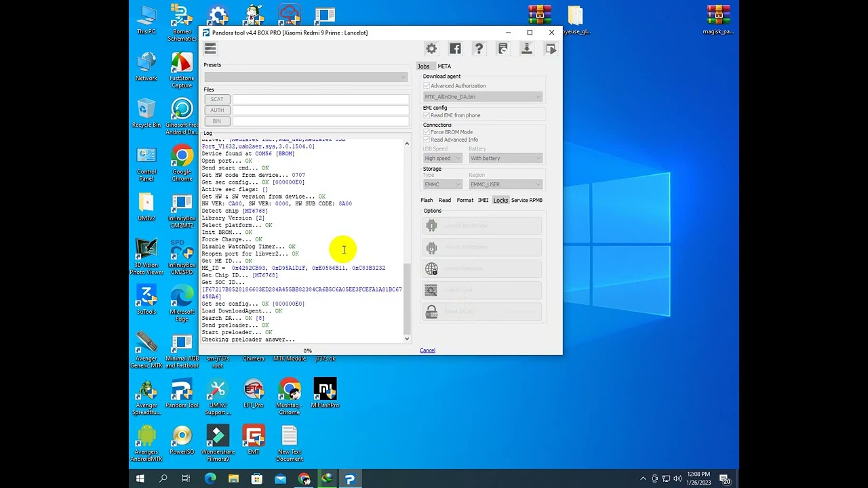Open taskbar Search
The width and height of the screenshot is (868, 488).
[x=163, y=479]
